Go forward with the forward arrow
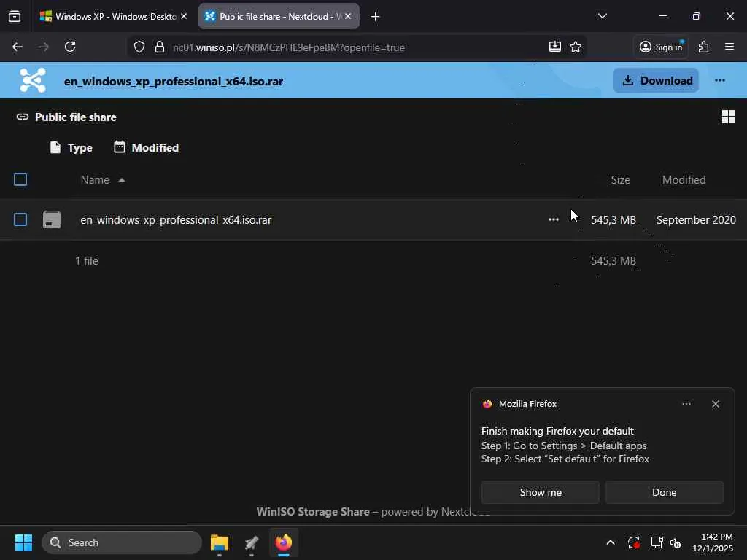747x560 pixels. pyautogui.click(x=43, y=47)
